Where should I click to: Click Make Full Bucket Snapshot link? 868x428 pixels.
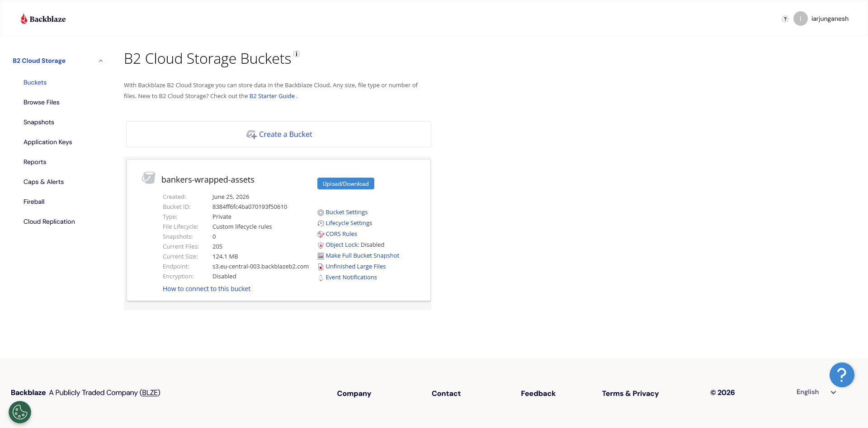coord(363,255)
